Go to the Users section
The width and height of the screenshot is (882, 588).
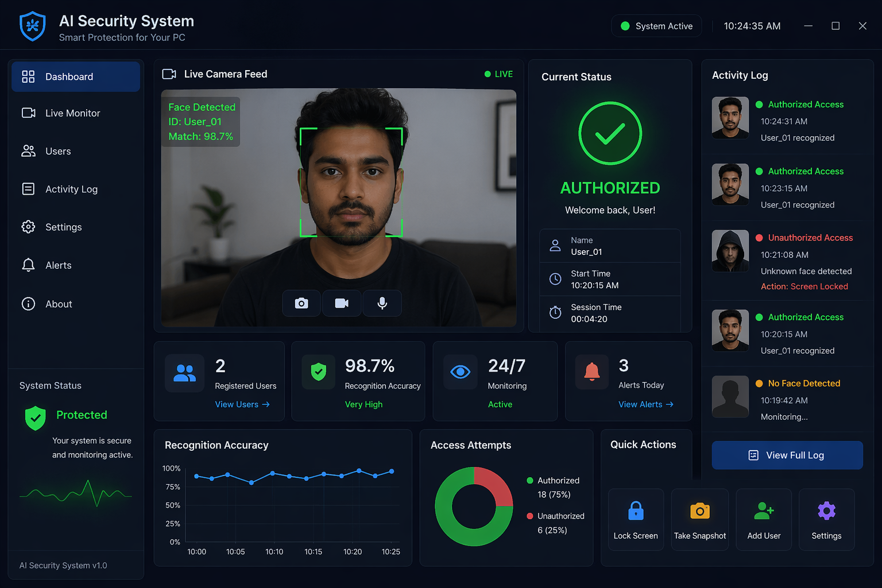pyautogui.click(x=76, y=151)
